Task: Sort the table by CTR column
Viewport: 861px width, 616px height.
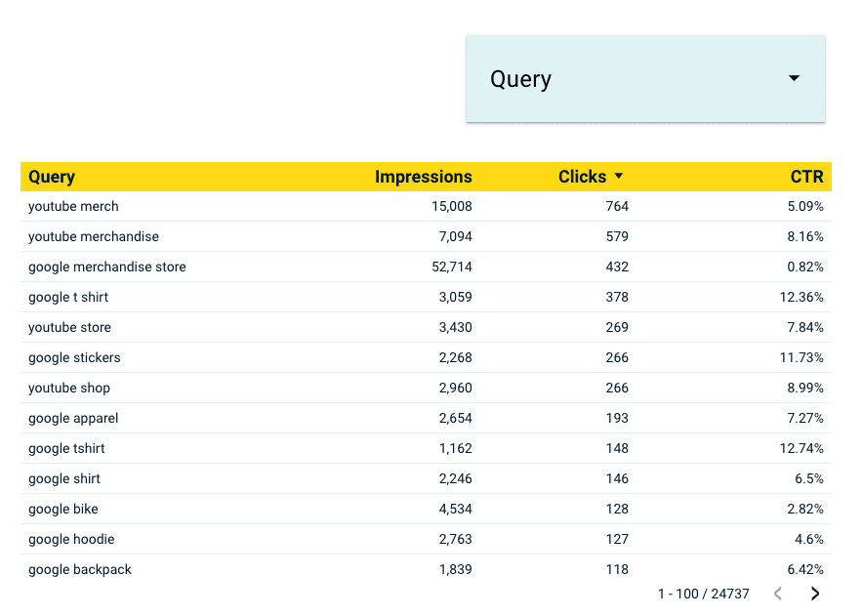Action: tap(807, 177)
